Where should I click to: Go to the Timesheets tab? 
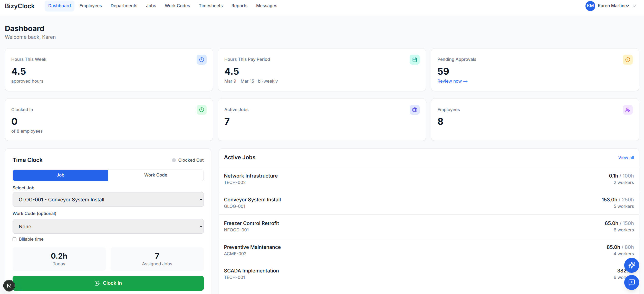pos(210,6)
